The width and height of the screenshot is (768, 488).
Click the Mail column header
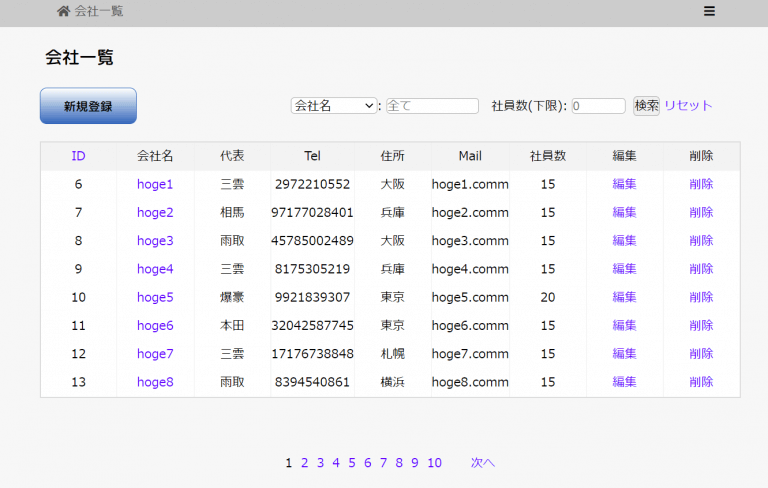point(470,156)
